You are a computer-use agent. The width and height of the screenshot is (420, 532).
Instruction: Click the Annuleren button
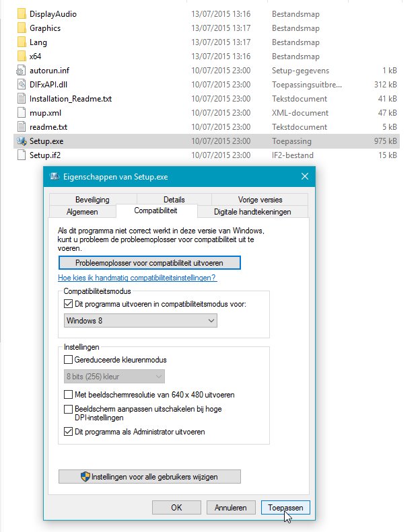(231, 508)
